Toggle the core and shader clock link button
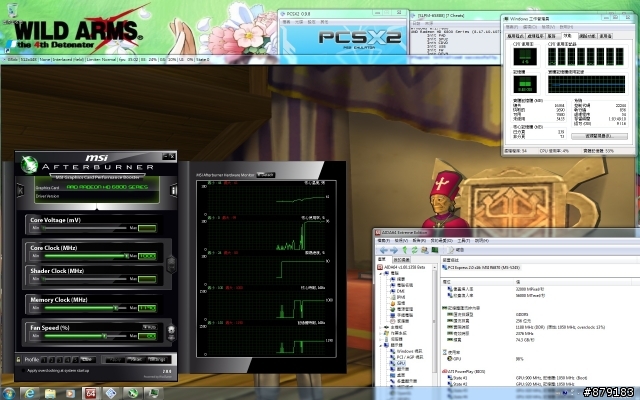The image size is (640, 400). tap(171, 264)
